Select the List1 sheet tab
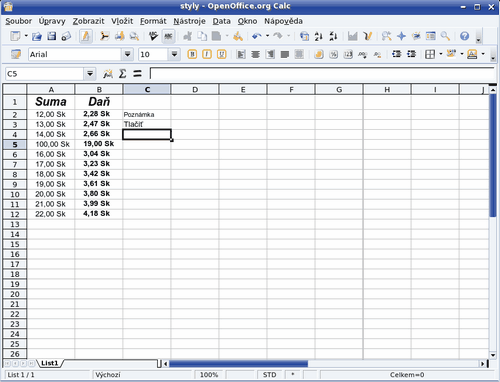 50,363
